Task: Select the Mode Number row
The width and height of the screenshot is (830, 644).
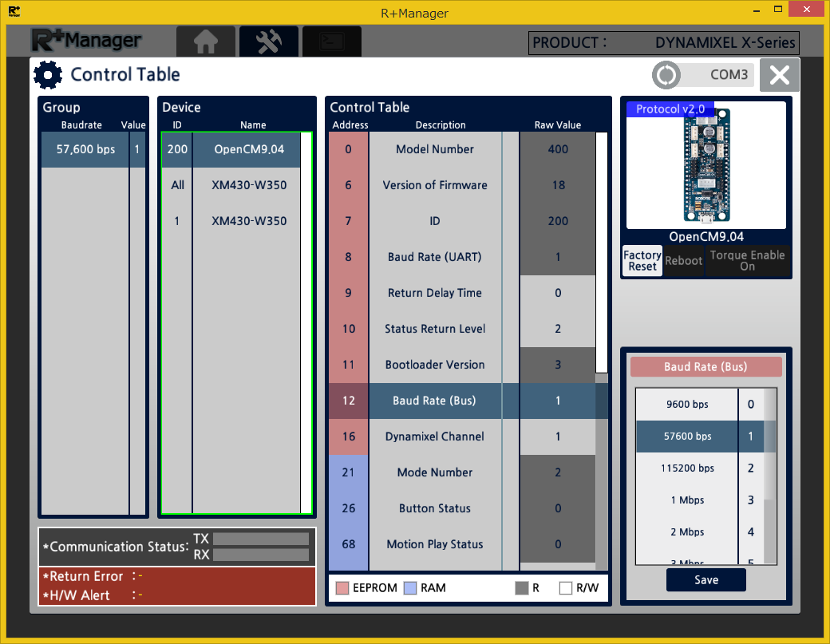Action: click(x=462, y=472)
